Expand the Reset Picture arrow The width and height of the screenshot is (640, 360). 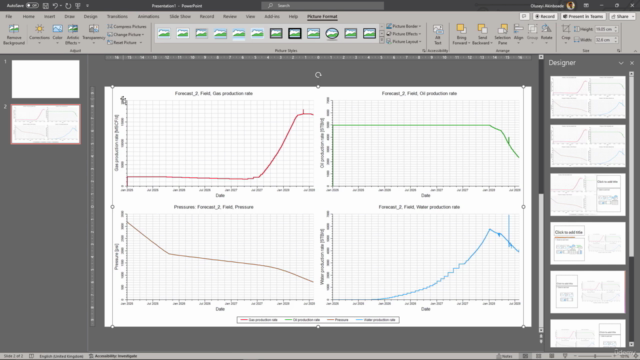pos(141,42)
